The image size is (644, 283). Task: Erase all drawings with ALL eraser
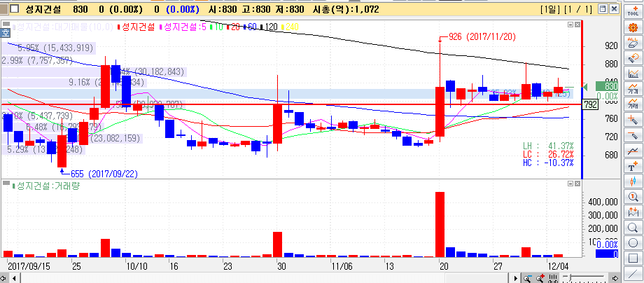tap(633, 43)
